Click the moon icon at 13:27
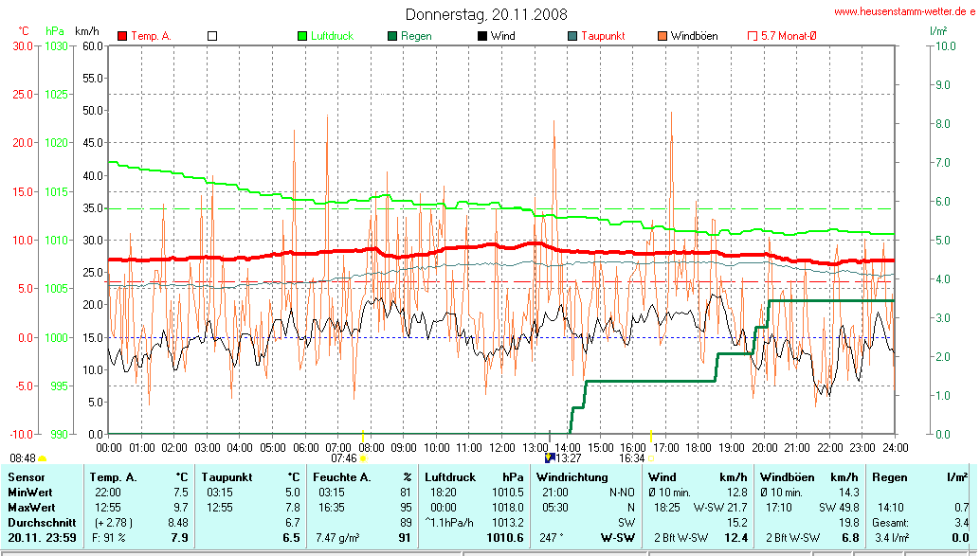 pos(550,458)
